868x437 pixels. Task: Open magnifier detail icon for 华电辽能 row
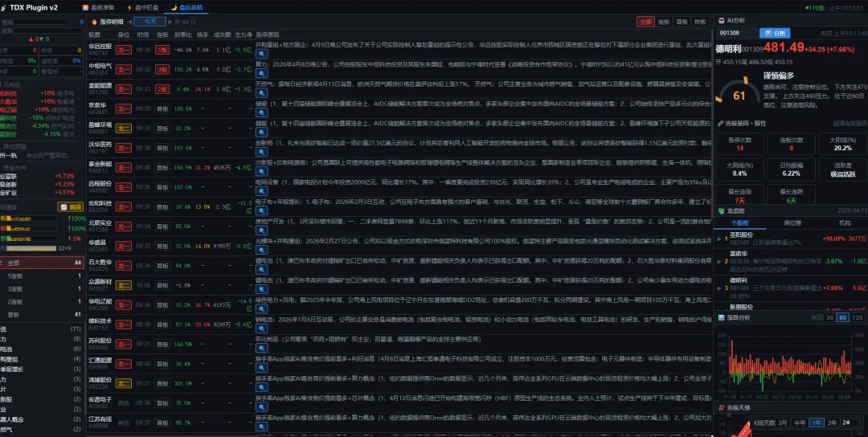coord(261,308)
